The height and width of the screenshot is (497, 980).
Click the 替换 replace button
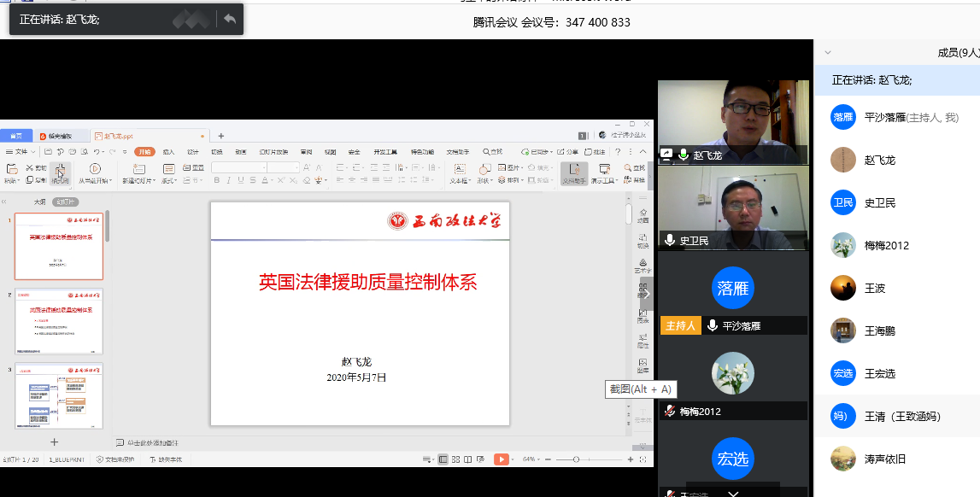click(x=635, y=180)
